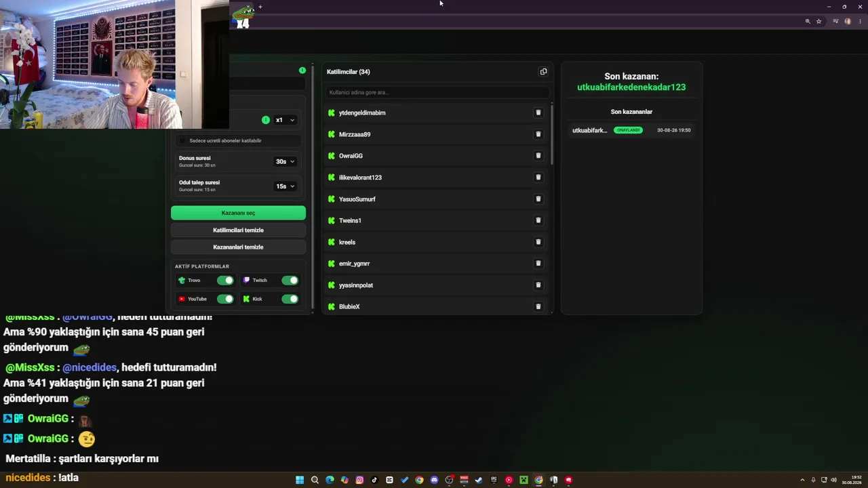868x488 pixels.
Task: Check 'Sadece ucretli aboneler katilabilir' checkbox
Action: 182,141
